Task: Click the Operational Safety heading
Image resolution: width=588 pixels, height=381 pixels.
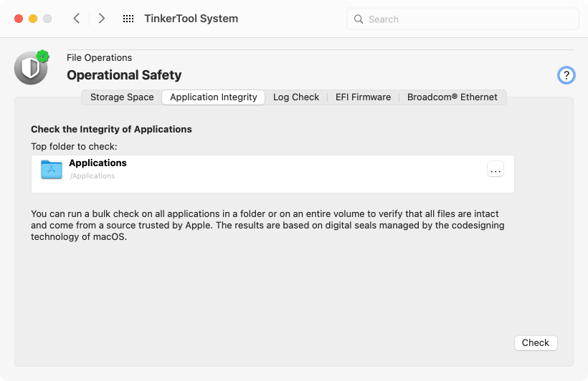Action: point(124,75)
